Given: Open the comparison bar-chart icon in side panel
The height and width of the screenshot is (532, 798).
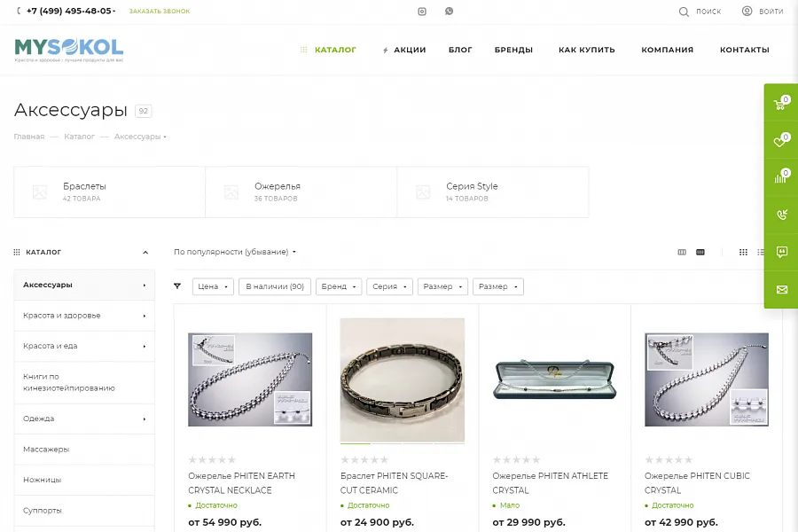Looking at the screenshot, I should click(x=780, y=177).
